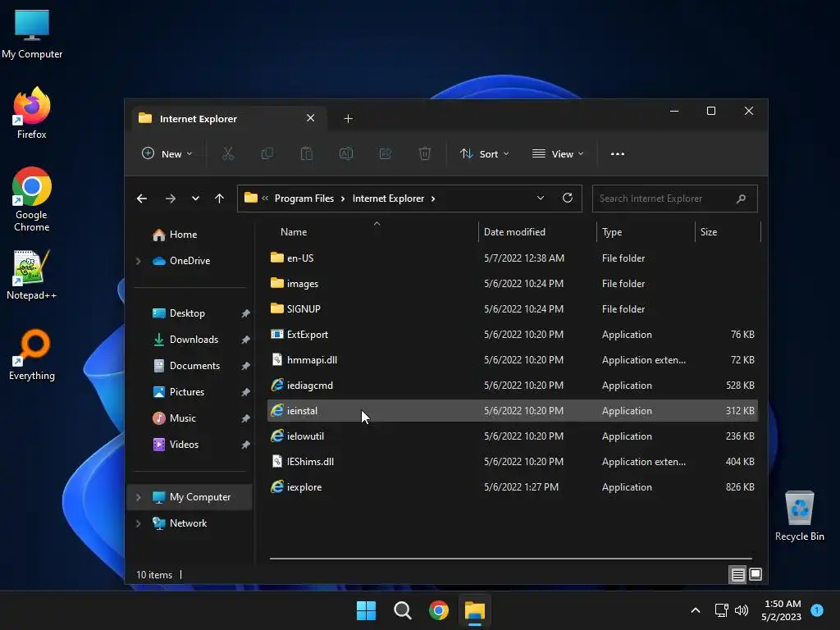Go back with the left arrow
Image resolution: width=840 pixels, height=630 pixels.
[x=142, y=199]
